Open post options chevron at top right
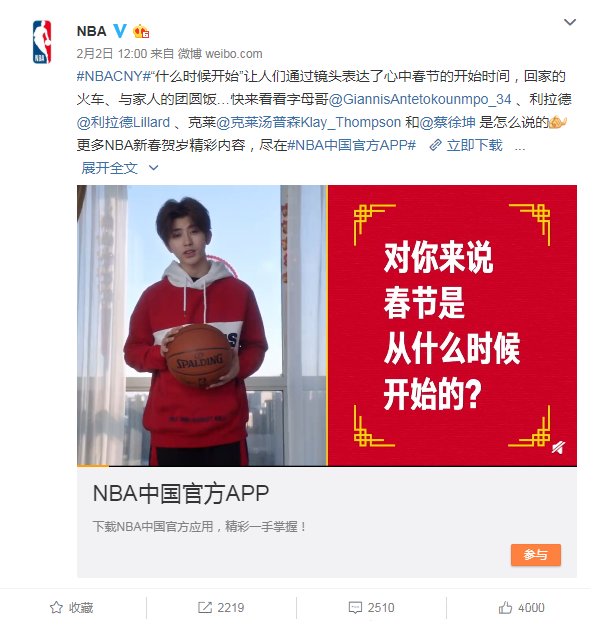590x621 pixels. click(570, 22)
